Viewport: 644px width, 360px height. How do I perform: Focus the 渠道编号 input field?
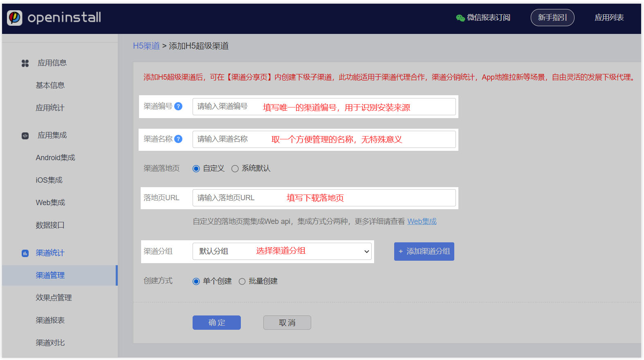click(324, 107)
